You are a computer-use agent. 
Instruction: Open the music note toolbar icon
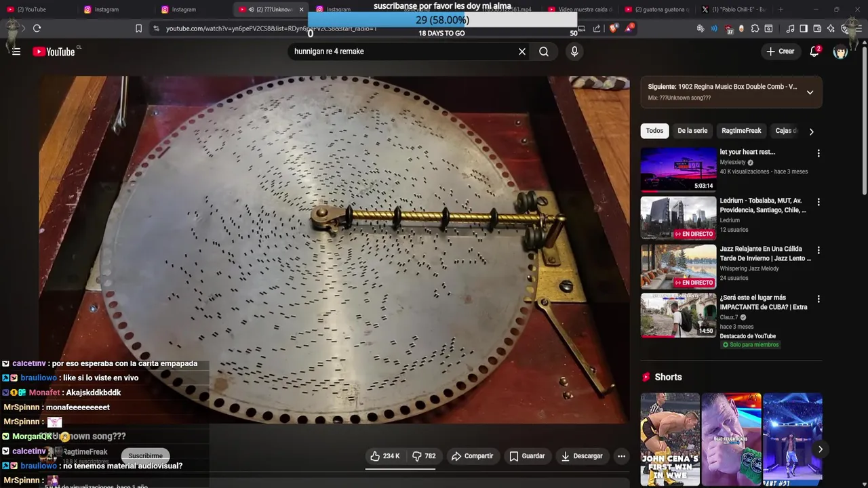790,28
